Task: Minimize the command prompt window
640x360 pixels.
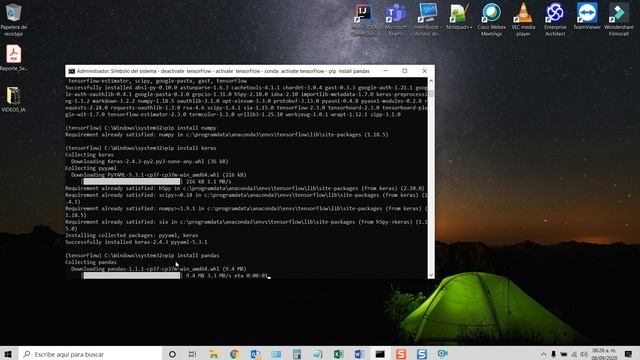Action: tap(385, 71)
